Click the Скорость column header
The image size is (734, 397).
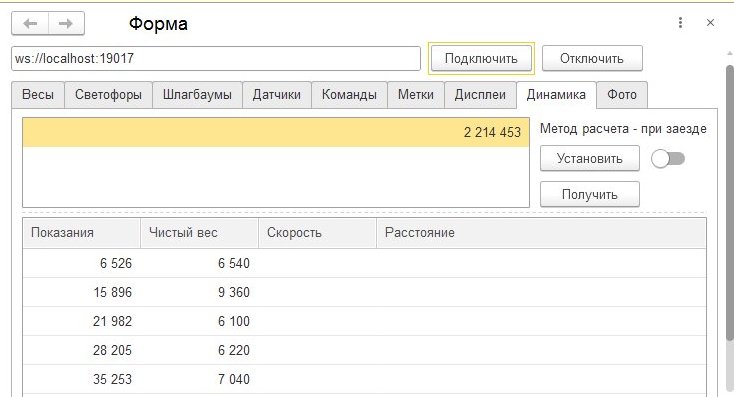click(317, 233)
